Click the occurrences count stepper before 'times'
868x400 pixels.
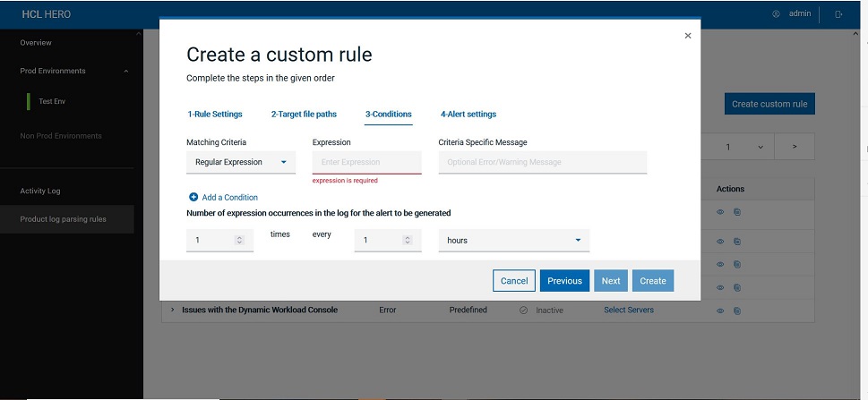pos(239,240)
